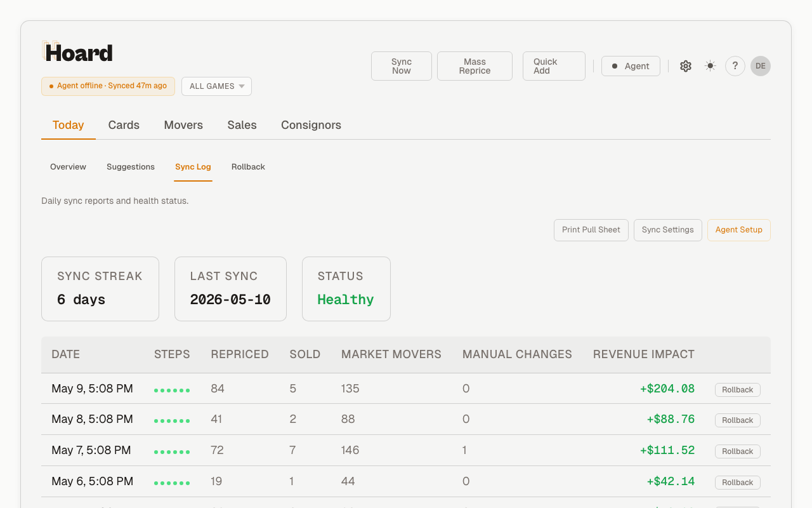The width and height of the screenshot is (812, 508).
Task: Switch to the Sales tab
Action: [x=242, y=125]
